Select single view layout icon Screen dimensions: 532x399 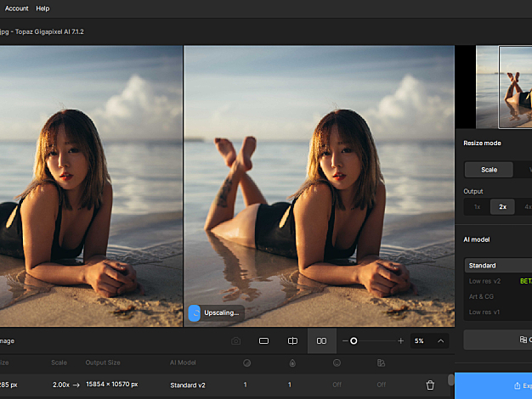263,341
